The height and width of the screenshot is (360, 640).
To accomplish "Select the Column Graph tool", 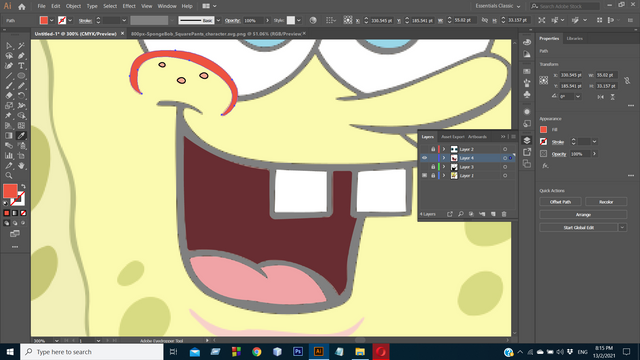I will click(9, 156).
